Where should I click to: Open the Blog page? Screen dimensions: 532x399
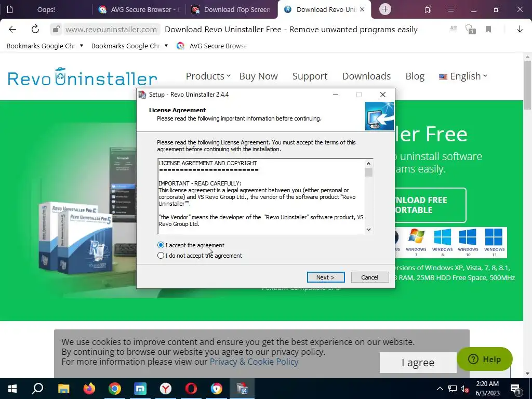click(415, 76)
